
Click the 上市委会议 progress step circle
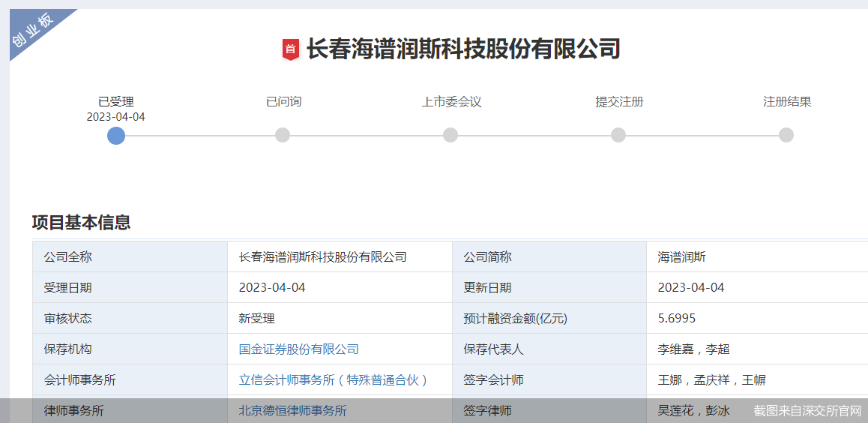pos(450,135)
